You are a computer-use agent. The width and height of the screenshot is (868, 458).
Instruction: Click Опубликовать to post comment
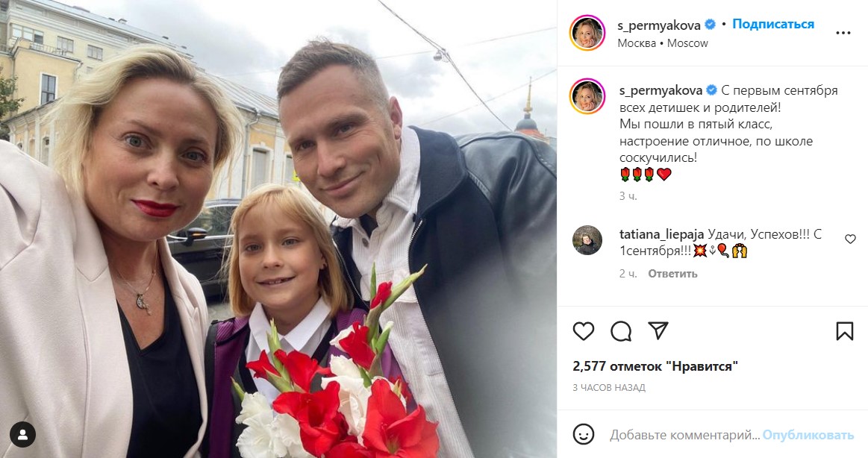click(x=808, y=435)
